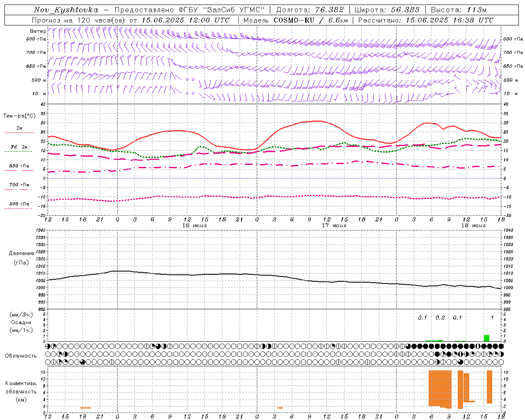The width and height of the screenshot is (525, 420).
Task: Click the '0.2' precipitation amount value
Action: click(x=440, y=318)
